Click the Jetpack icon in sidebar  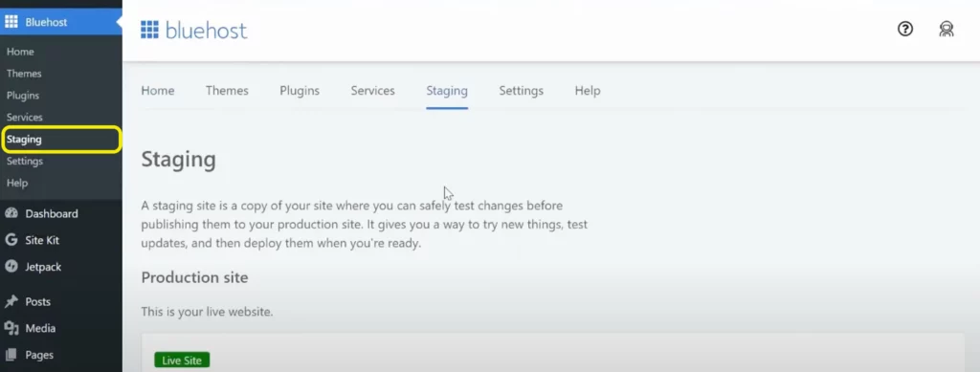pyautogui.click(x=11, y=267)
